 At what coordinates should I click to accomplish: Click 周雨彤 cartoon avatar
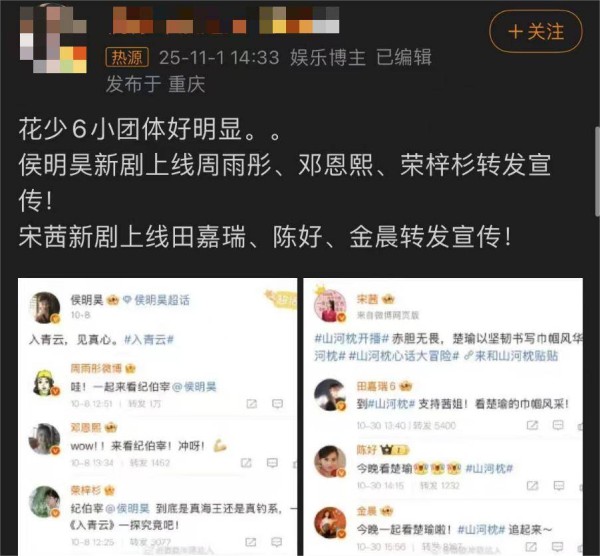45,383
